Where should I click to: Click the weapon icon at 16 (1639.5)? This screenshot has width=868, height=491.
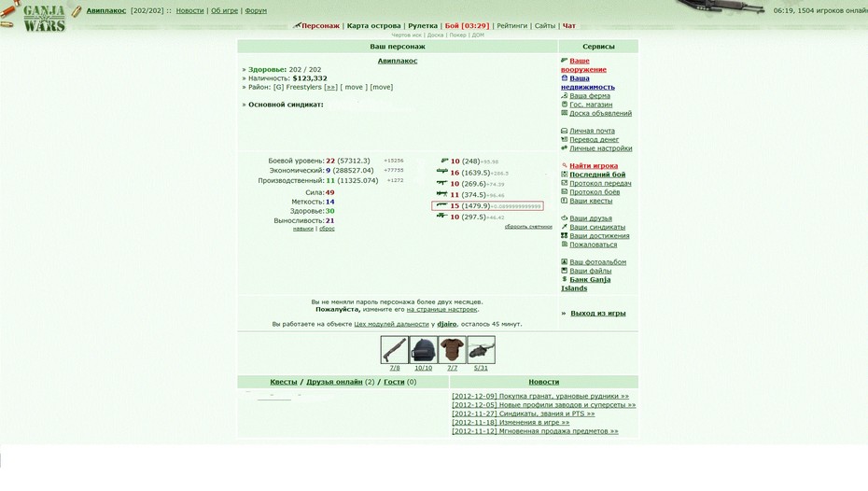441,172
